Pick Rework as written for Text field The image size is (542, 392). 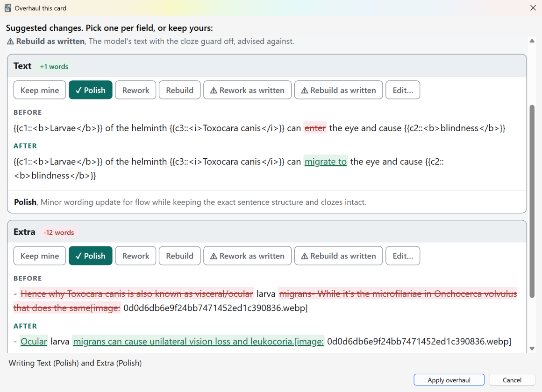(248, 90)
